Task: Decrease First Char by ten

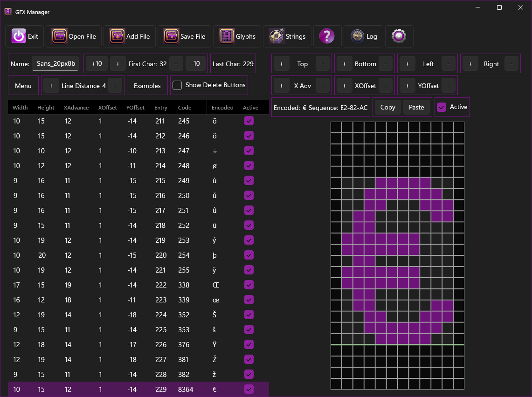Action: pos(195,63)
